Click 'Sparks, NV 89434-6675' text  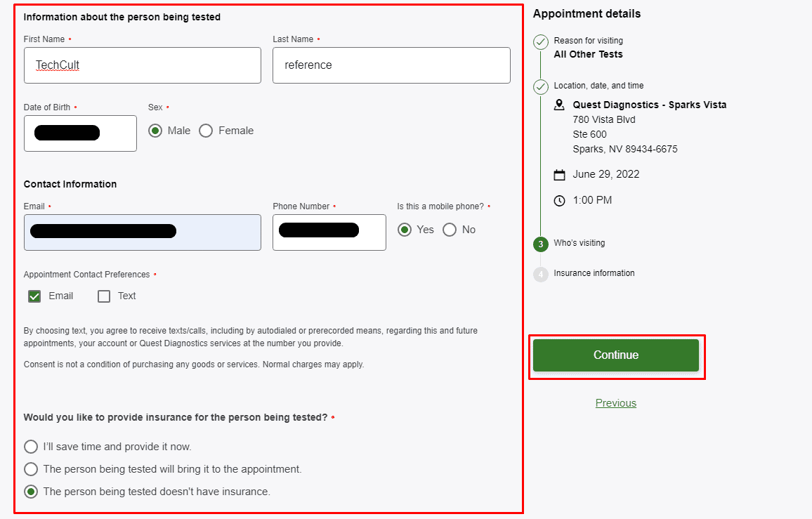pyautogui.click(x=625, y=149)
